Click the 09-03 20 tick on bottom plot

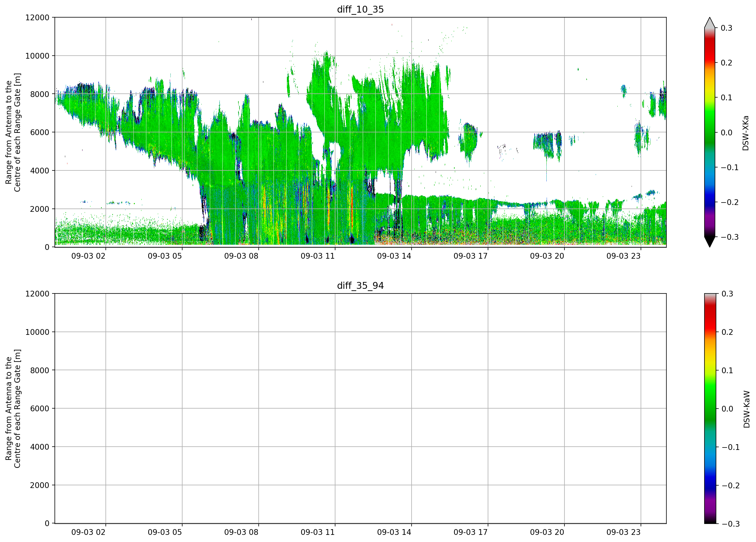pyautogui.click(x=547, y=532)
